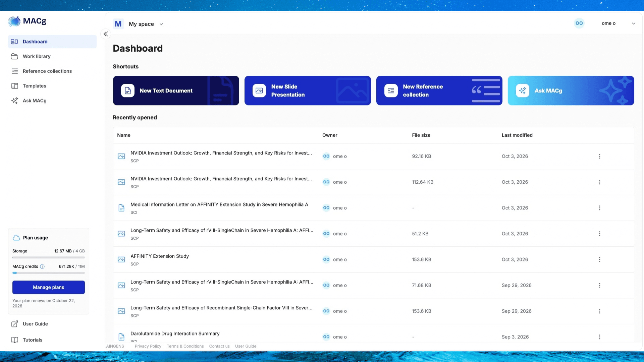Click the Last modified column header
Viewport: 644px width, 362px height.
coord(517,135)
